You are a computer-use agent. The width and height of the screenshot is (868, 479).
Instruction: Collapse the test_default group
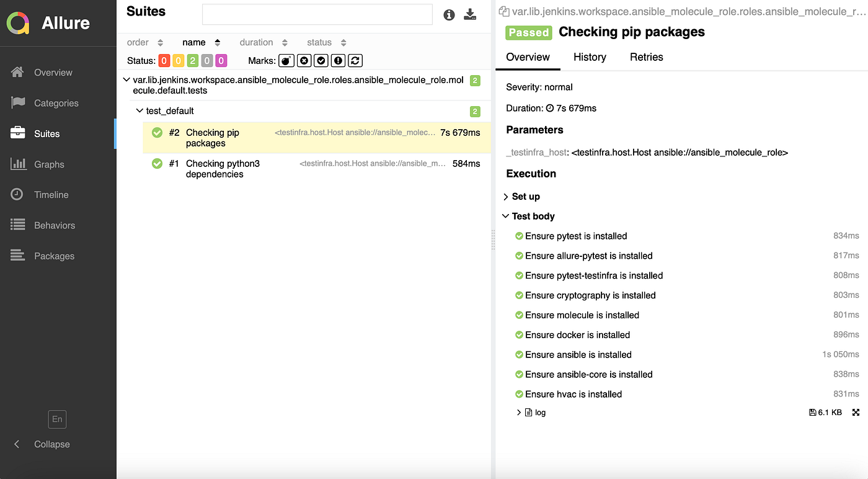139,111
